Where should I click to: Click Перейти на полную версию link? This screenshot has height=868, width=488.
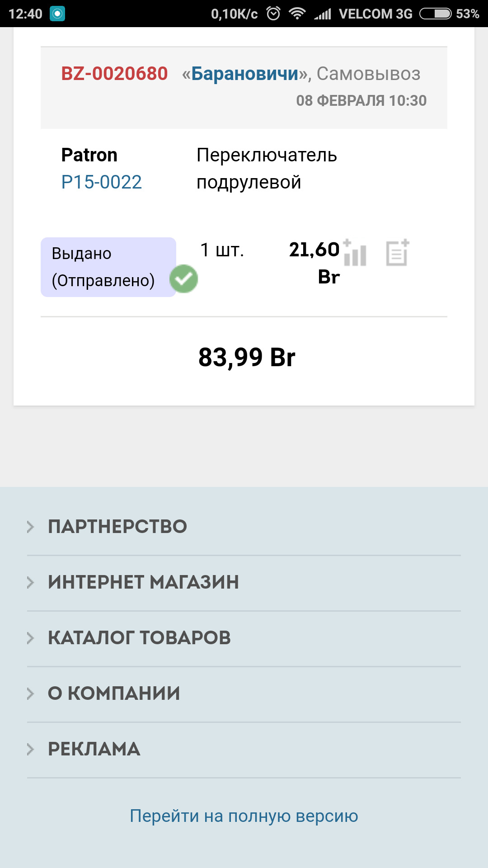[244, 816]
